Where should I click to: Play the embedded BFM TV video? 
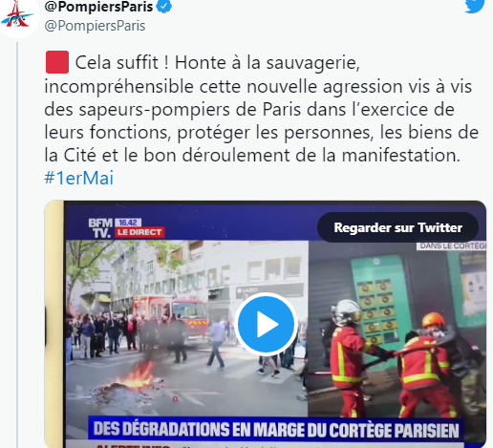[x=267, y=324]
